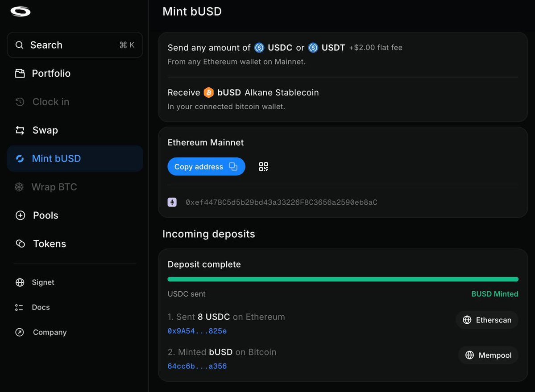Click the Mint bUSD page title

[x=192, y=11]
